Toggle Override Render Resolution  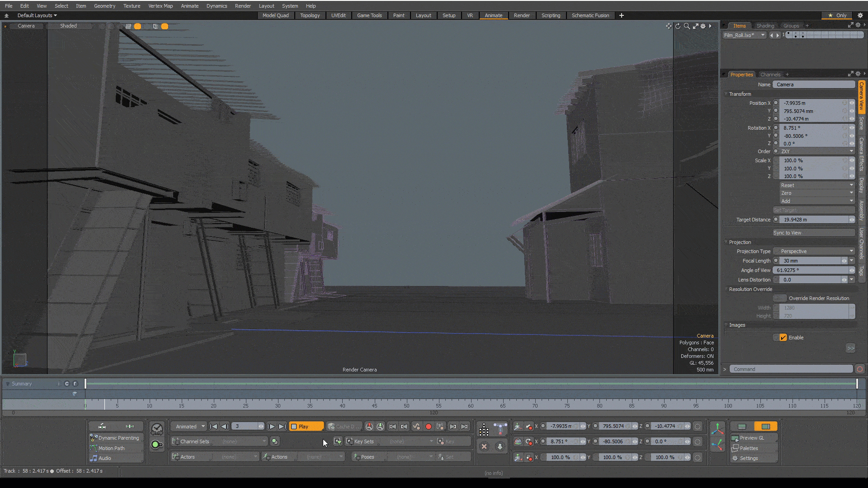779,298
